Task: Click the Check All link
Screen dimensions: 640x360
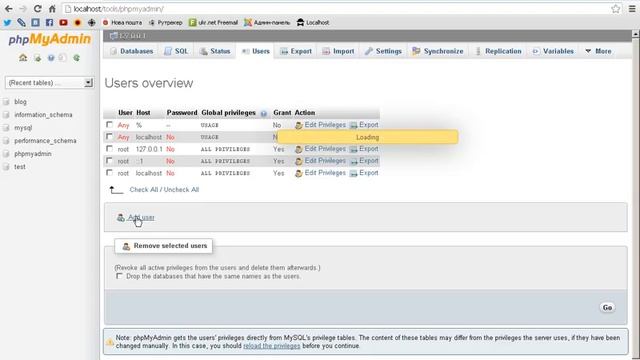Action: (x=144, y=190)
